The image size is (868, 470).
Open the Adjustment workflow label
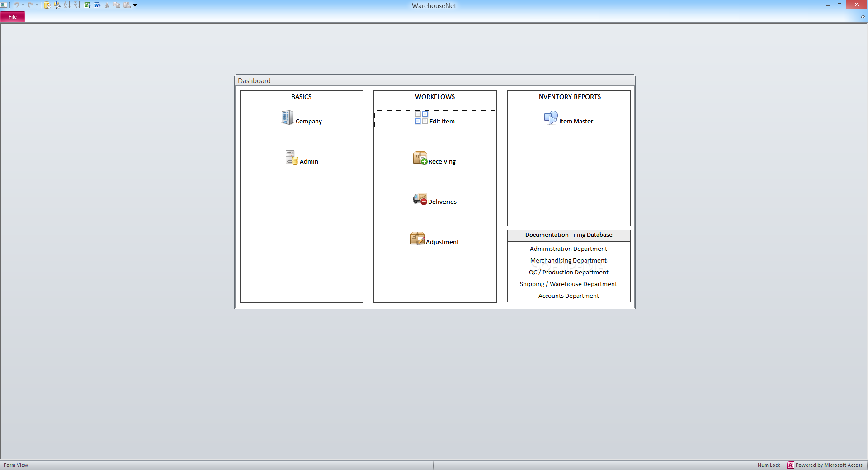click(442, 242)
